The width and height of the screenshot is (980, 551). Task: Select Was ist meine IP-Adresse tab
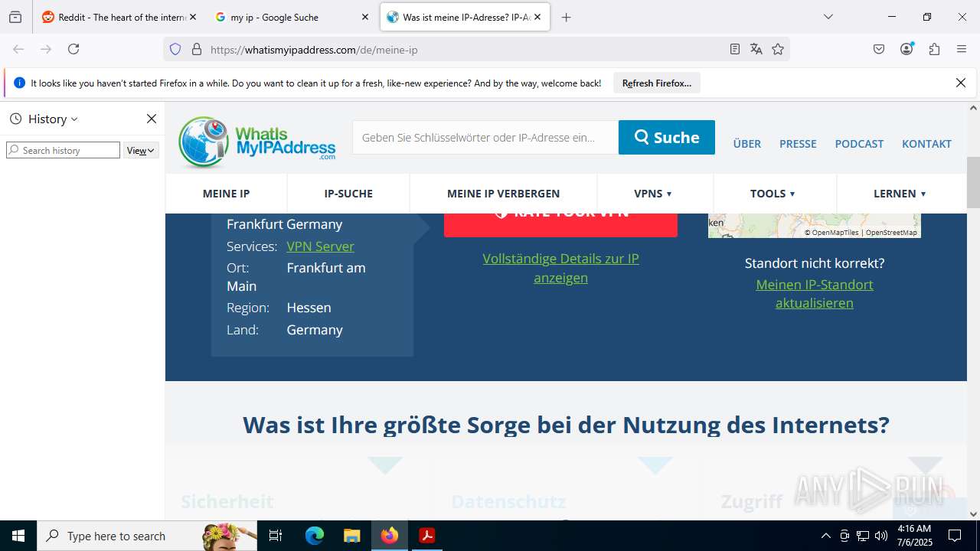coord(465,17)
